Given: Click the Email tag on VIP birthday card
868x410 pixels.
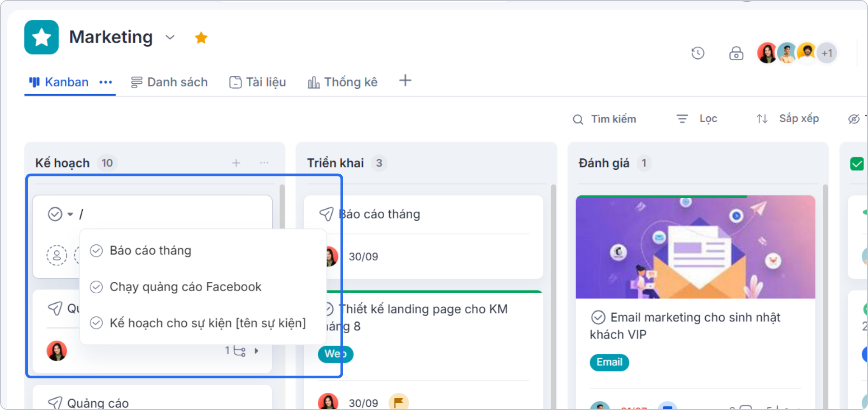Looking at the screenshot, I should click(x=609, y=362).
